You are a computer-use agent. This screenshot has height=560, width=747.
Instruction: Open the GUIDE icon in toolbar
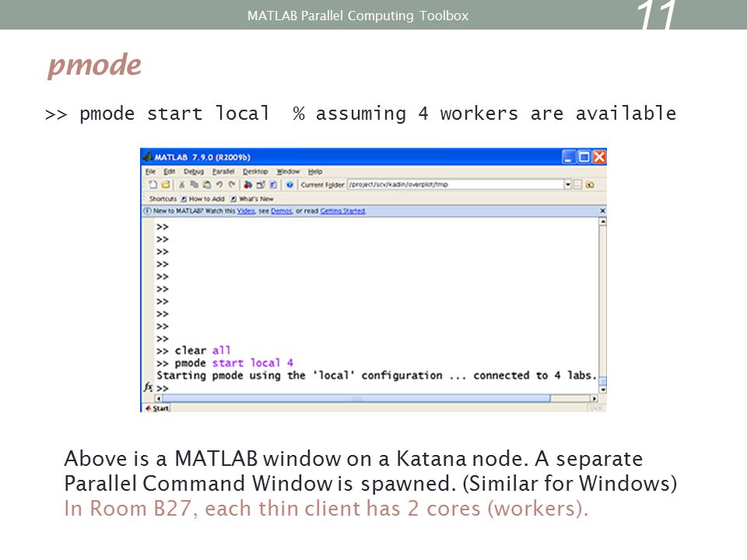(x=261, y=184)
